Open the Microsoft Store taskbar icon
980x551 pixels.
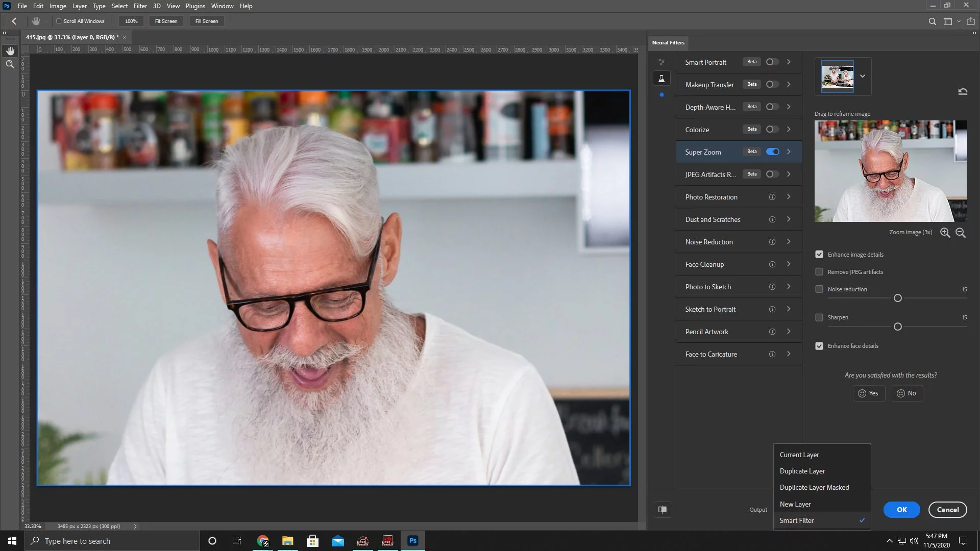313,541
